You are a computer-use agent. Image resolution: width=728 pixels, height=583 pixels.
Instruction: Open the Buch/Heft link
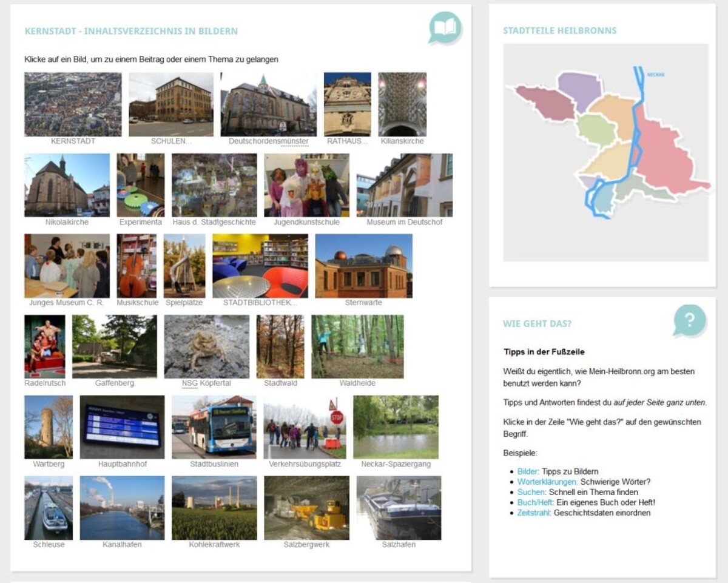[535, 502]
